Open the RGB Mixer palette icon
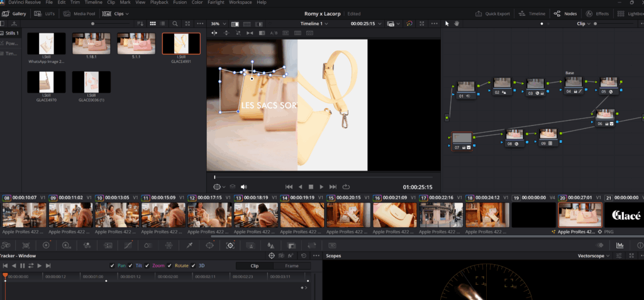The height and width of the screenshot is (300, 644). [x=87, y=245]
